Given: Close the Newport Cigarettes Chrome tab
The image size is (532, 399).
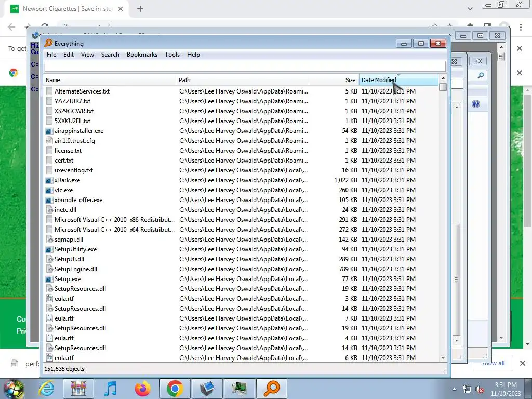Looking at the screenshot, I should [121, 9].
